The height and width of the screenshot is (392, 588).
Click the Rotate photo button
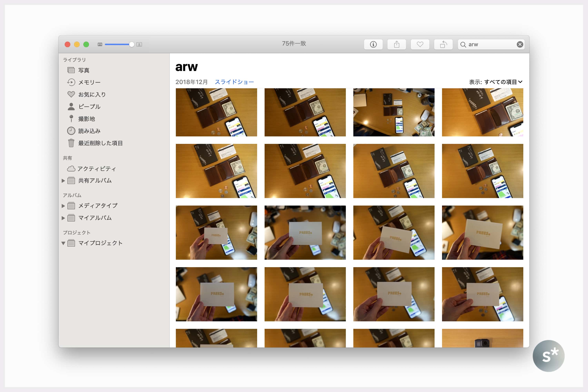(443, 44)
